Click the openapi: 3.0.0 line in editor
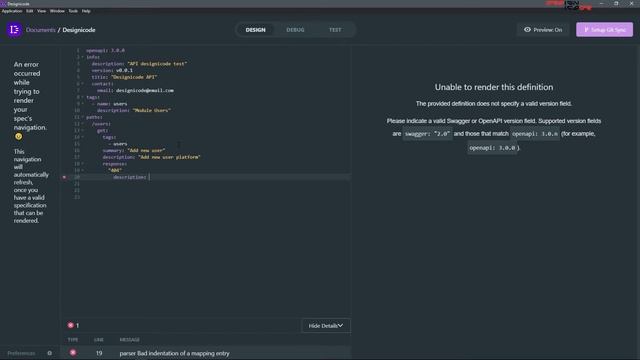 click(105, 51)
